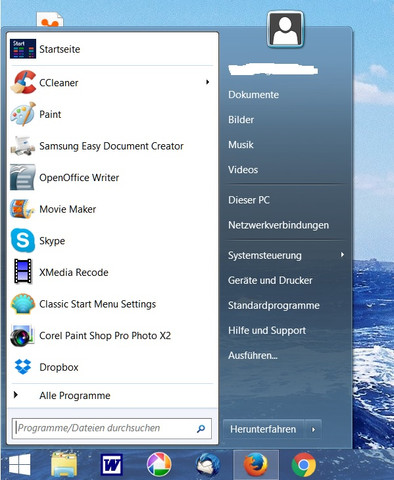This screenshot has height=480, width=394.
Task: Select 'Corel Paint Shop Pro Photo X2' label
Action: click(105, 335)
